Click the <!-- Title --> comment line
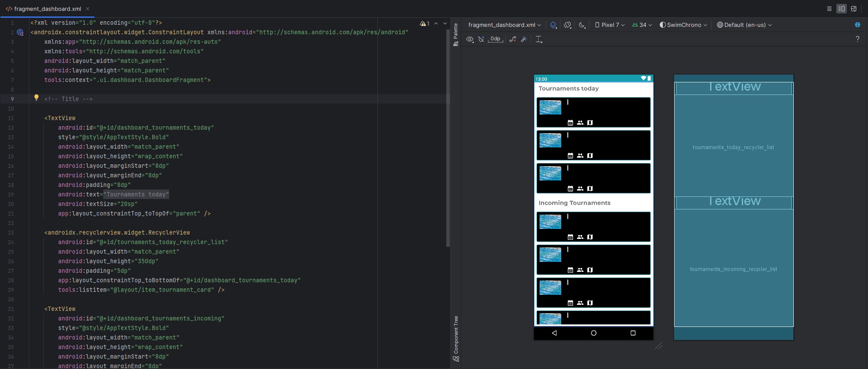The width and height of the screenshot is (868, 369). 69,99
